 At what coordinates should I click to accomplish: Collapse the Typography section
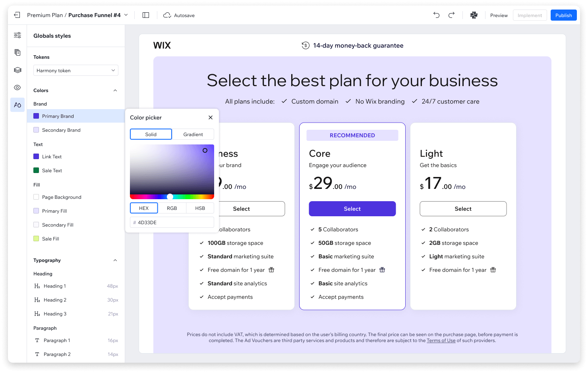[x=115, y=260]
